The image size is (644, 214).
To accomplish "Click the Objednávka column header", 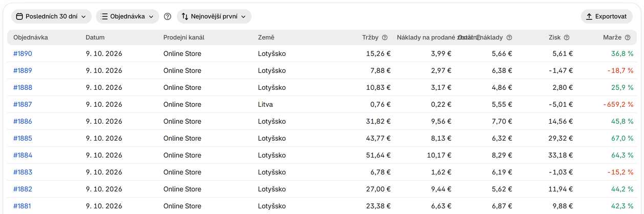I will point(31,37).
